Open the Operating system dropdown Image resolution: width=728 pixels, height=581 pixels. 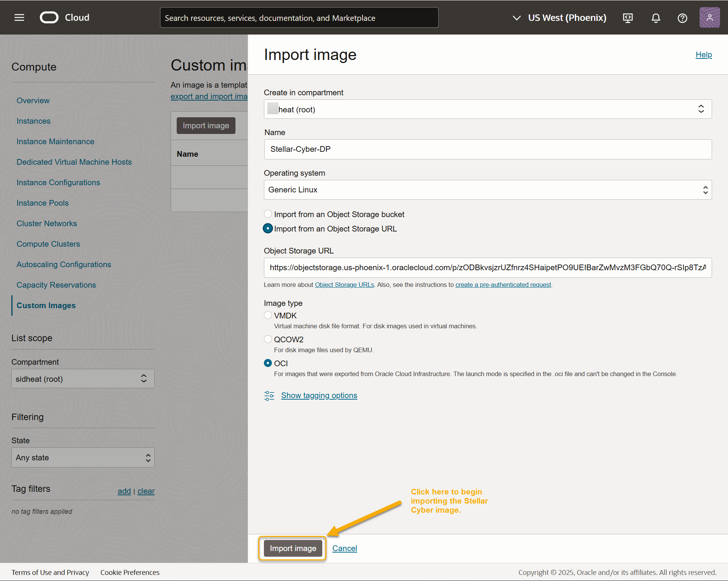[488, 190]
